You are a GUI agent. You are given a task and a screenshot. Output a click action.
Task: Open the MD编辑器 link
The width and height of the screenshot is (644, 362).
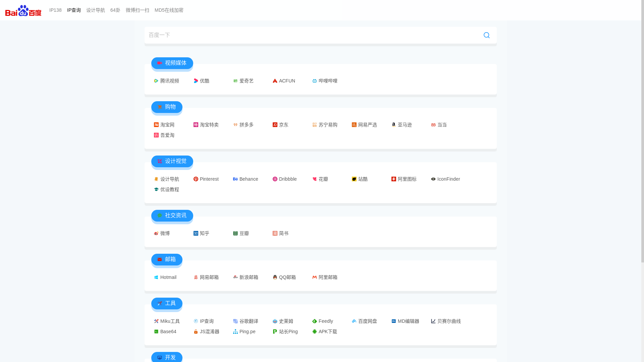[x=405, y=321]
